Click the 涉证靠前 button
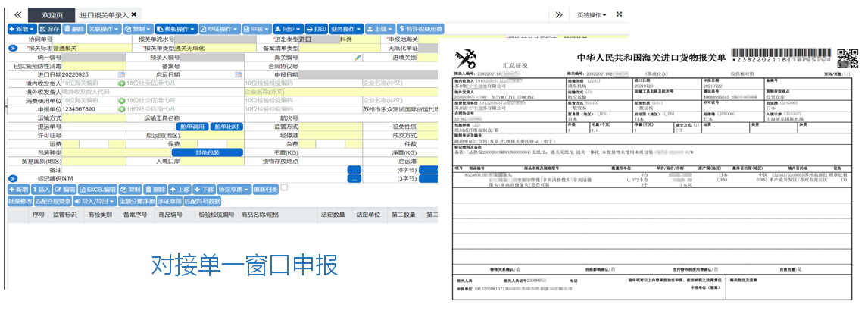Image resolution: width=868 pixels, height=314 pixels. coord(170,201)
